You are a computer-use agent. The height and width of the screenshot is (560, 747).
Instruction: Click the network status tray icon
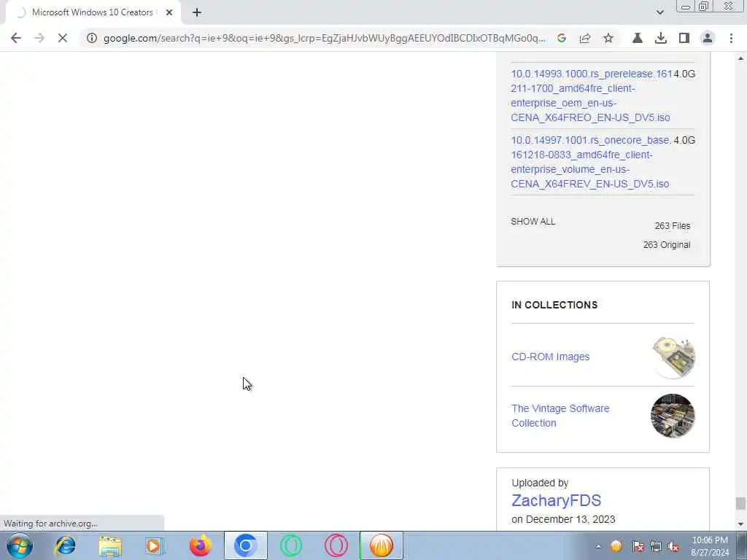[656, 546]
